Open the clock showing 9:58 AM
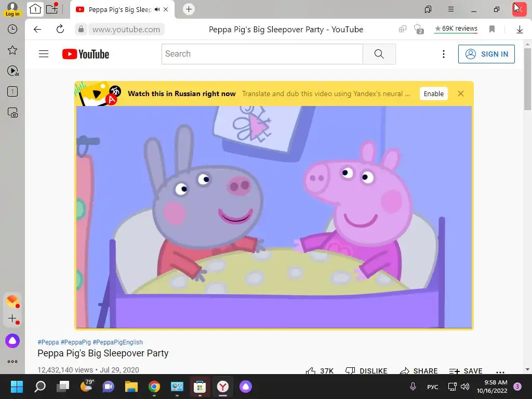 point(492,387)
